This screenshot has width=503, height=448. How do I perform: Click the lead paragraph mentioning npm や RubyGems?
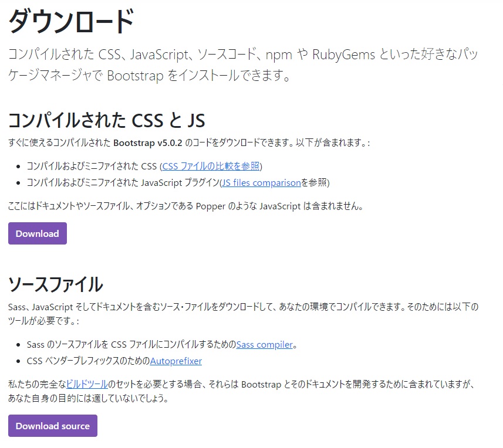[243, 65]
